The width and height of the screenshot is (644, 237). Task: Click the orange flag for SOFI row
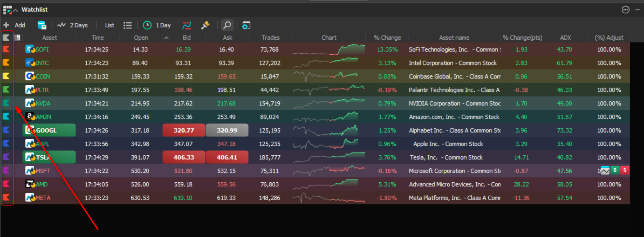(x=6, y=49)
